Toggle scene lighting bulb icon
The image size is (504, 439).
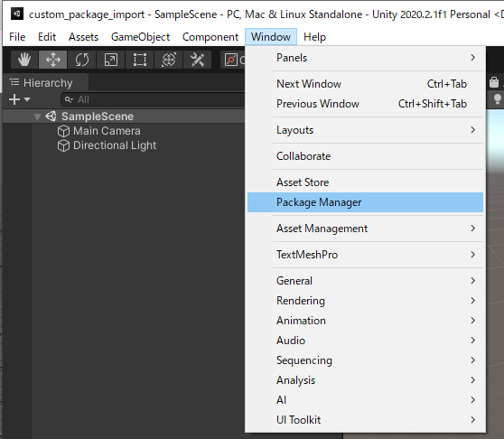(498, 99)
